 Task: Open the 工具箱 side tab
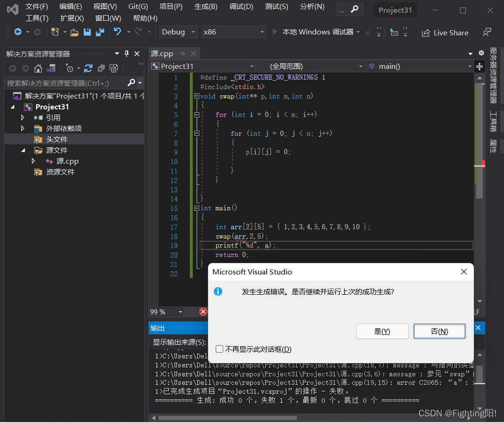coord(493,121)
